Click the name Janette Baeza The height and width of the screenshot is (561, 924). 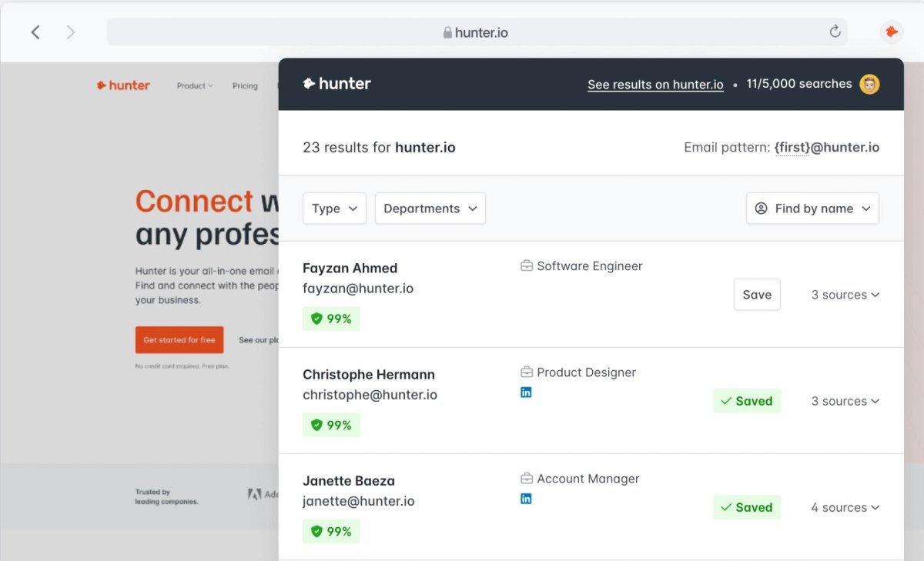pos(349,480)
